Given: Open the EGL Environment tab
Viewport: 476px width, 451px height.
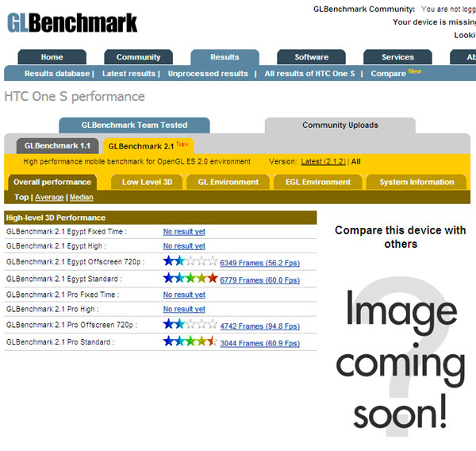Looking at the screenshot, I should click(x=318, y=182).
